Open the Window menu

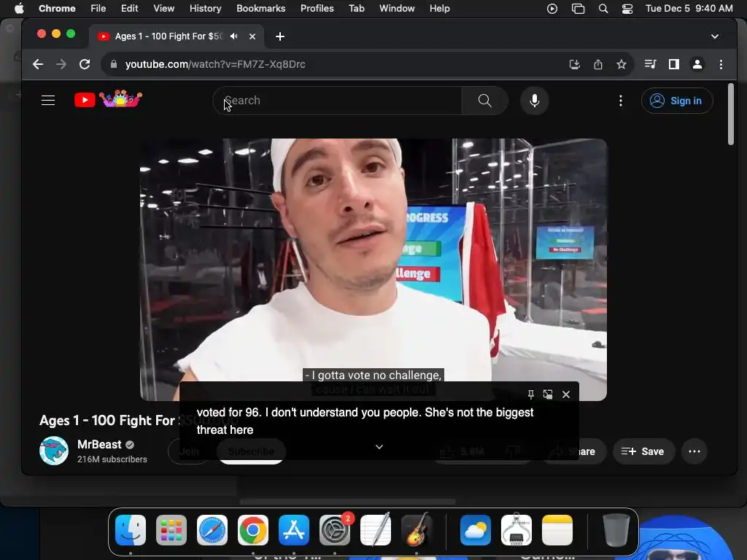pos(397,8)
